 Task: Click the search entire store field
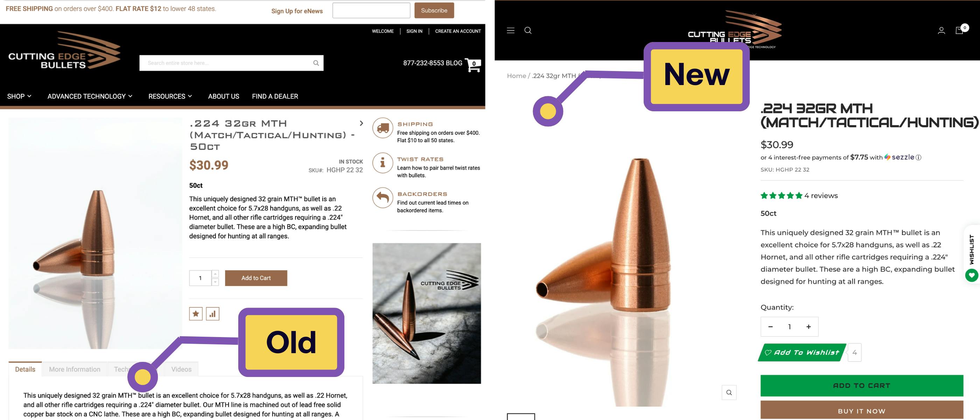(231, 63)
